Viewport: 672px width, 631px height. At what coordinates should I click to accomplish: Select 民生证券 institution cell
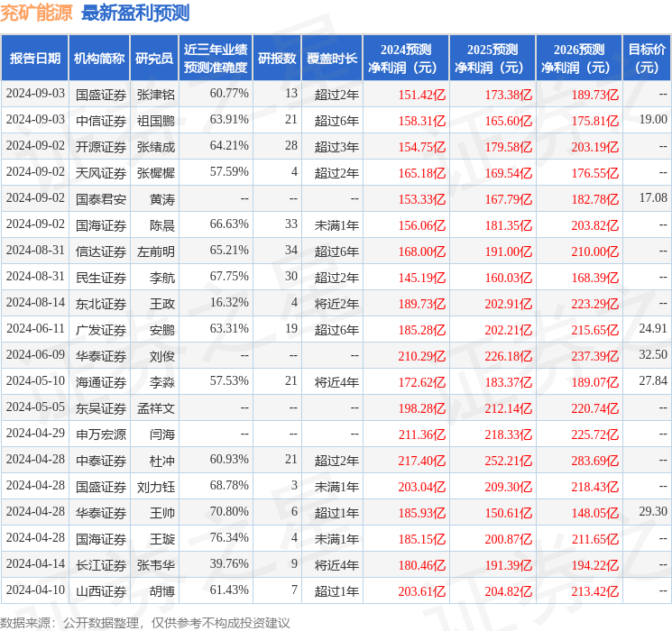coord(101,278)
